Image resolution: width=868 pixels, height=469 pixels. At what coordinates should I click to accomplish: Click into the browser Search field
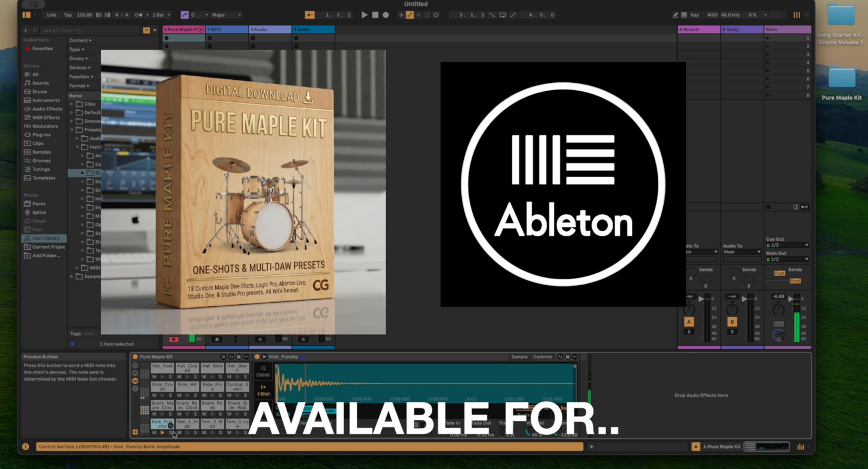[90, 30]
